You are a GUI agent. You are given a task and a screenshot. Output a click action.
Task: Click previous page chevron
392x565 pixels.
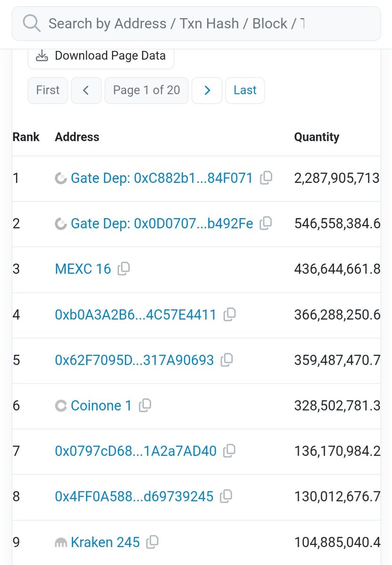tap(86, 90)
